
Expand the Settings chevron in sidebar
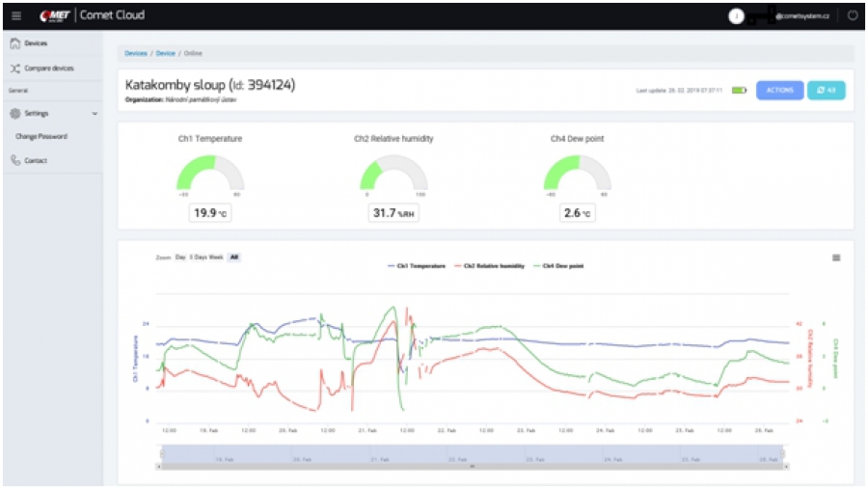tap(94, 114)
